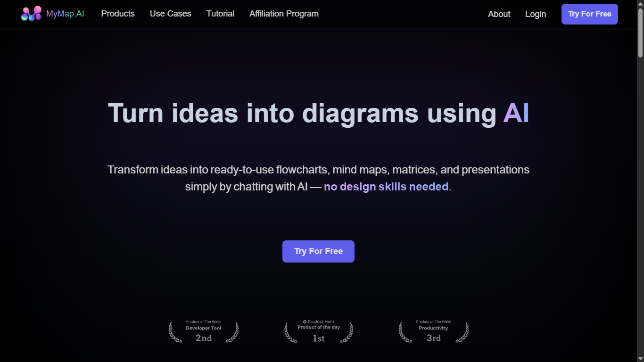
Task: Click the scrollbar up arrow
Action: tap(640, 4)
